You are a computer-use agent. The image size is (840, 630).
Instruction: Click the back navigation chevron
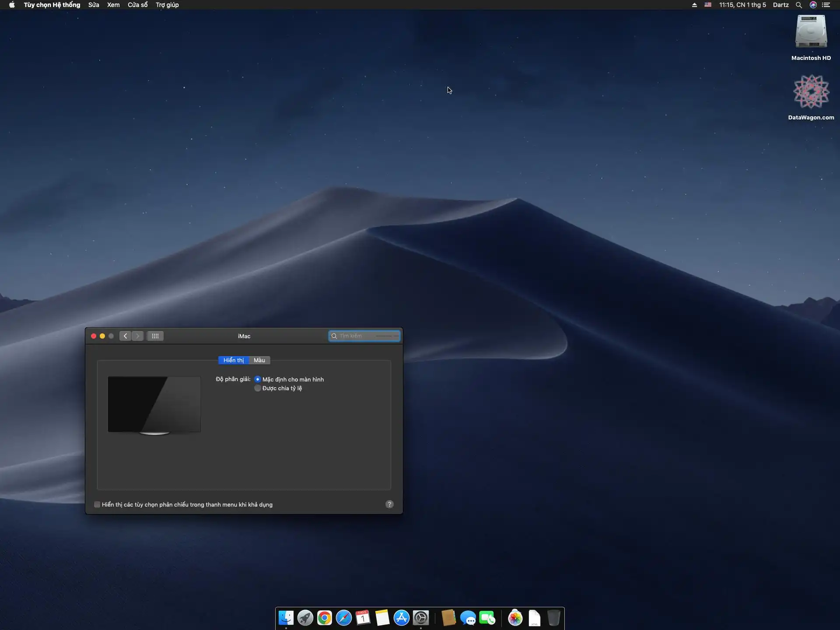tap(126, 336)
